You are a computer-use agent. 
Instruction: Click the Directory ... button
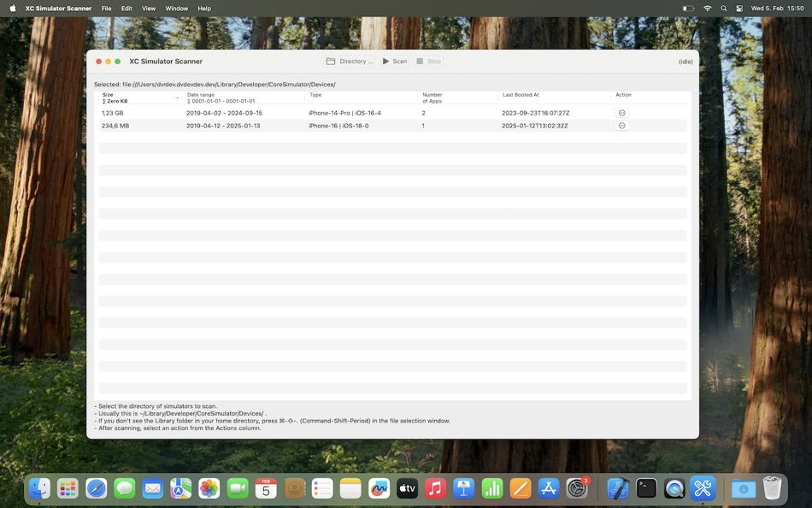click(351, 61)
